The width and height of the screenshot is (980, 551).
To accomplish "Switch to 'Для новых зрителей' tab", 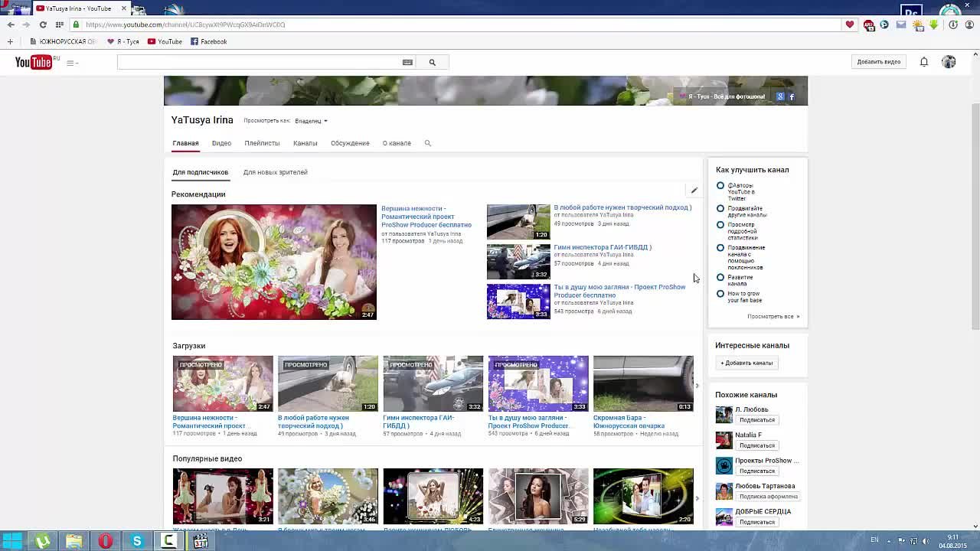I will click(x=275, y=172).
